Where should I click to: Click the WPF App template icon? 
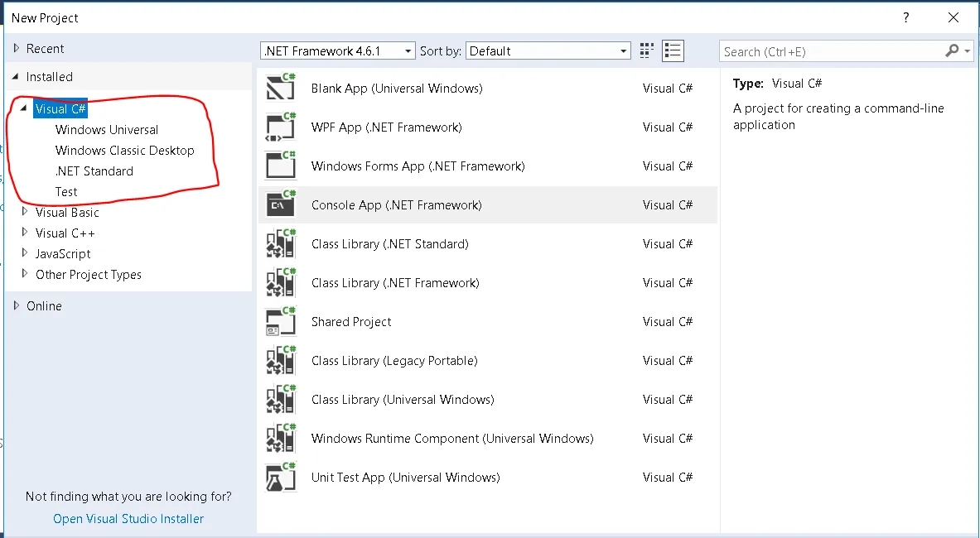281,127
